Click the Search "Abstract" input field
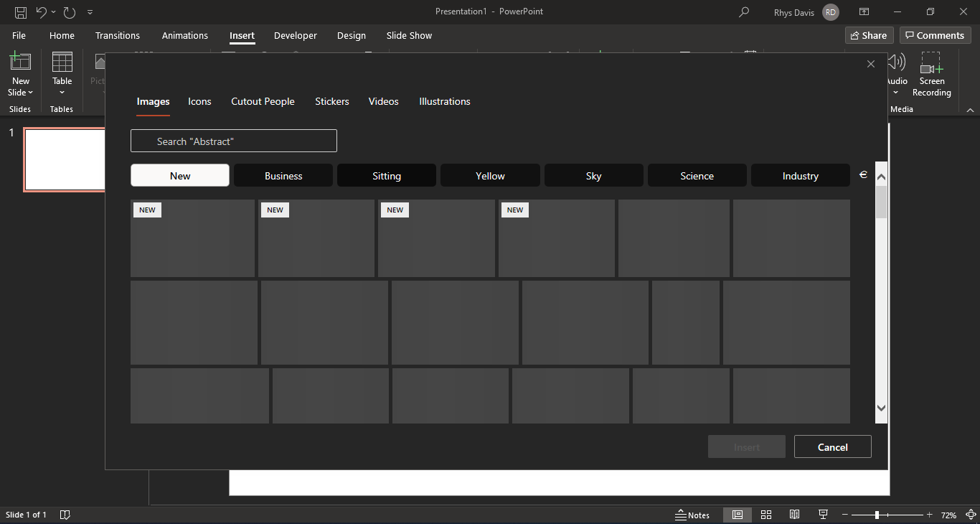Image resolution: width=980 pixels, height=524 pixels. click(234, 141)
